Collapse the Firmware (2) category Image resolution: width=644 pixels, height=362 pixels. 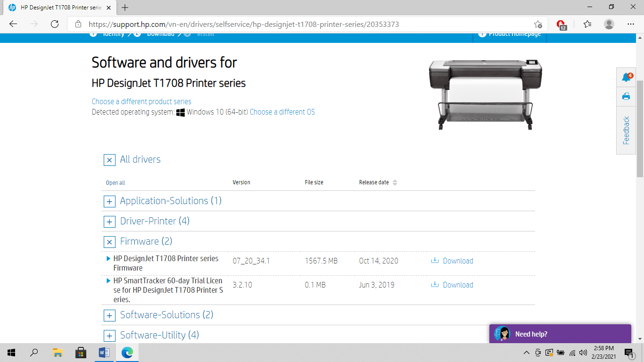pyautogui.click(x=109, y=242)
